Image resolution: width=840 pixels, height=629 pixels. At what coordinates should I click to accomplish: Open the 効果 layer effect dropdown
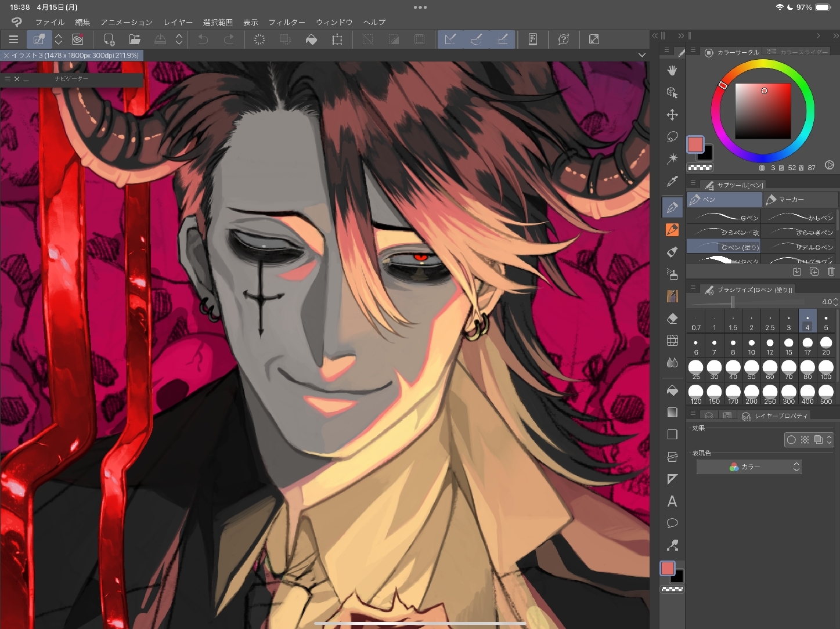[829, 440]
